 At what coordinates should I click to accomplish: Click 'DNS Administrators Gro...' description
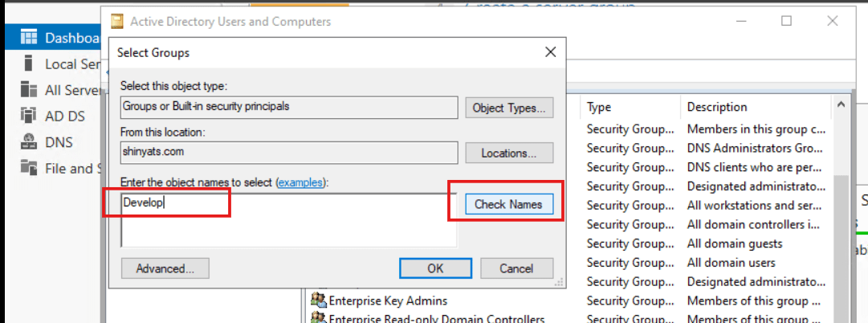756,149
